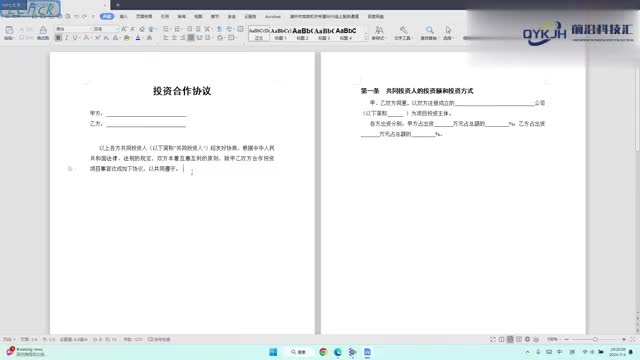Apply yellow text highlight color
The image size is (640, 360).
point(127,38)
